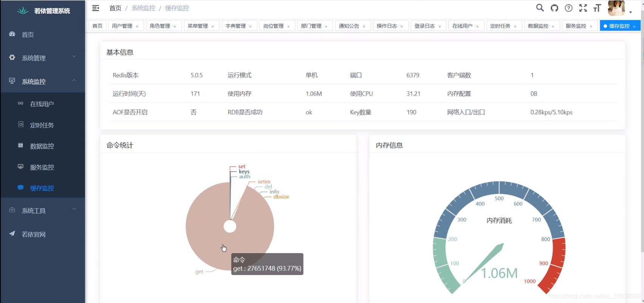This screenshot has height=303, width=644.
Task: Click the Redis版本 value 5.0.5
Action: (x=197, y=75)
